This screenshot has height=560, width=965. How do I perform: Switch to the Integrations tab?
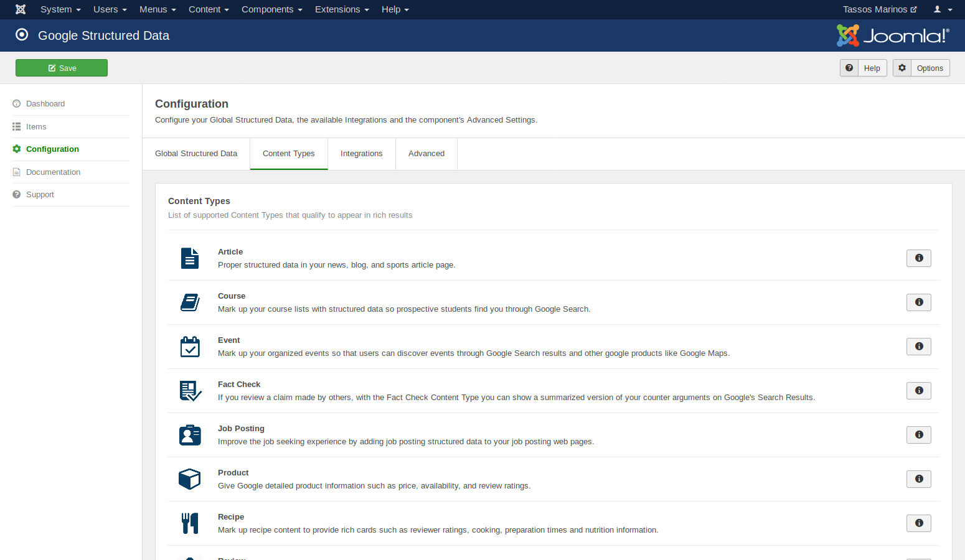361,154
